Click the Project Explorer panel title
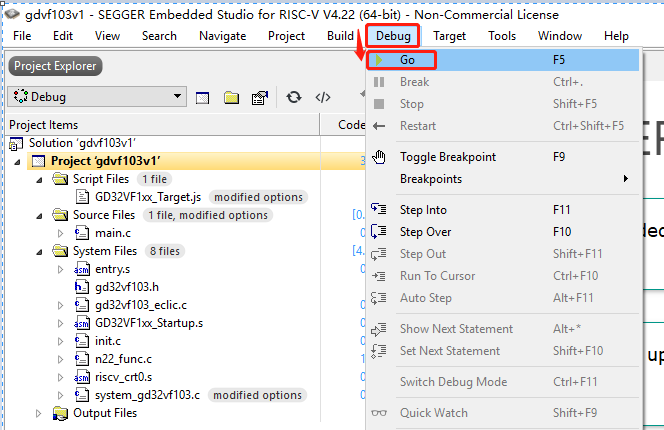664x430 pixels. click(55, 66)
